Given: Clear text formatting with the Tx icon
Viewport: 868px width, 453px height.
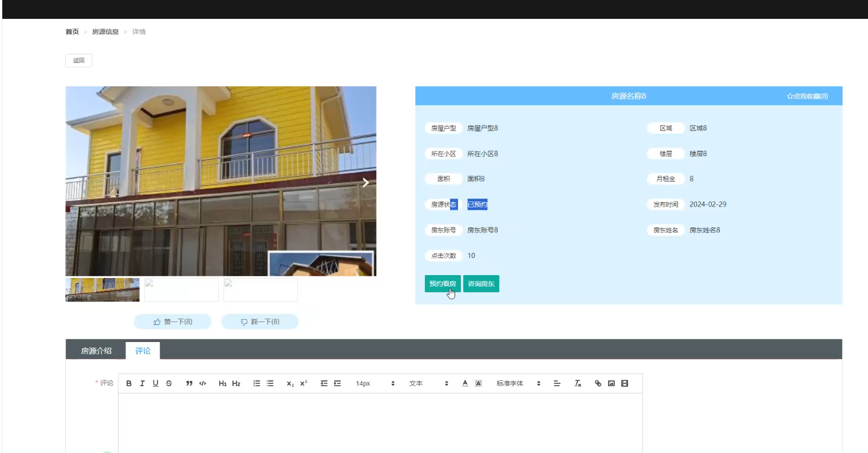Looking at the screenshot, I should [577, 383].
